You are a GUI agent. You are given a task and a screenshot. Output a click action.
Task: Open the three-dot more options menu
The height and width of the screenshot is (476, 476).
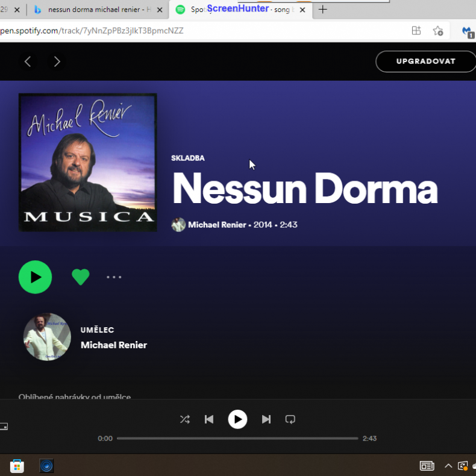(114, 277)
